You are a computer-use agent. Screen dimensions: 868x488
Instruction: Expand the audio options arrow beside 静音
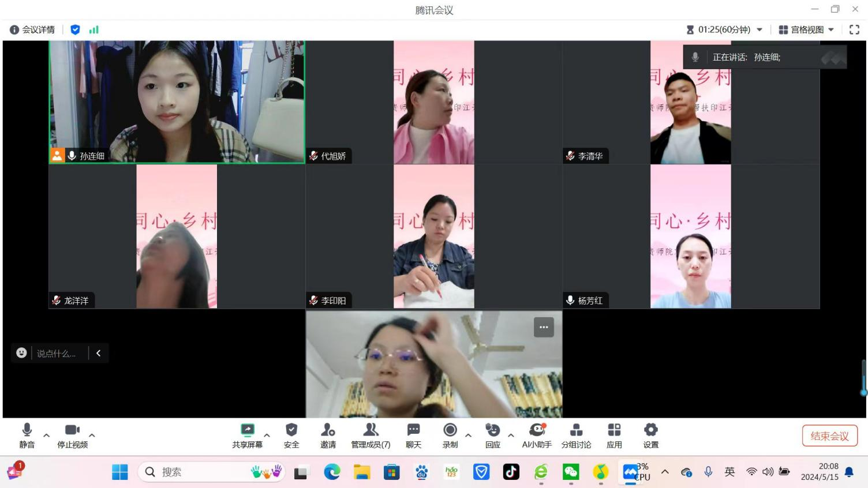(x=47, y=436)
